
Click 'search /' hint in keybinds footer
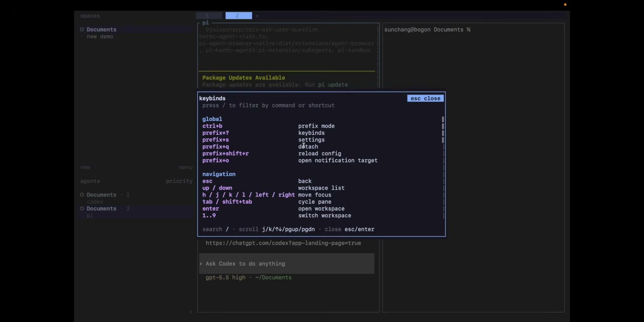click(x=215, y=229)
